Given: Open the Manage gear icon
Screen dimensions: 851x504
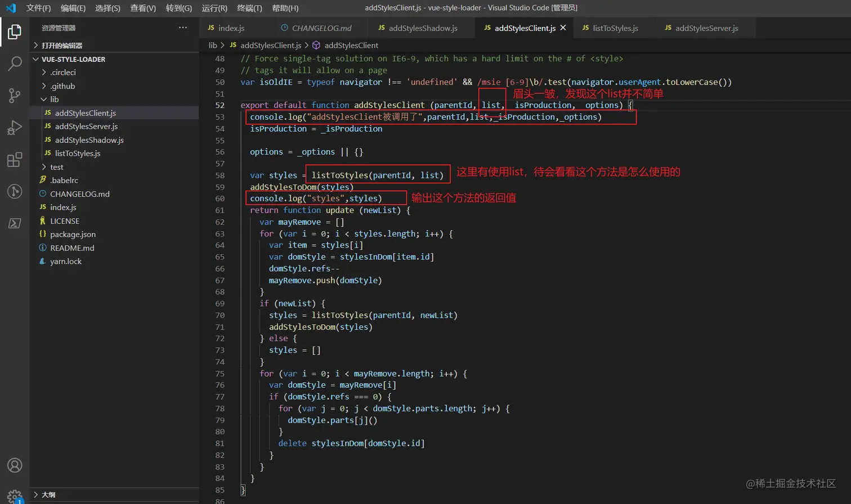Looking at the screenshot, I should point(15,496).
